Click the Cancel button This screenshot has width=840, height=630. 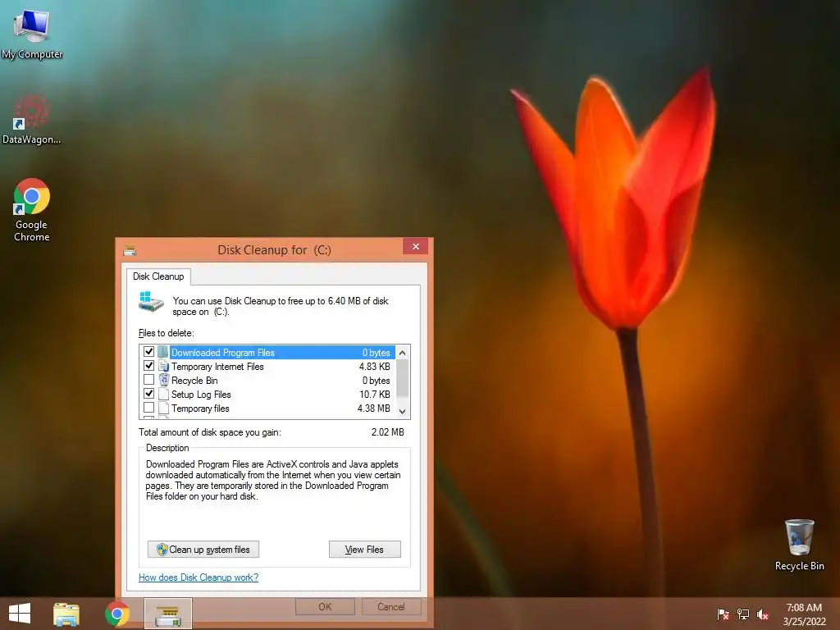point(390,606)
